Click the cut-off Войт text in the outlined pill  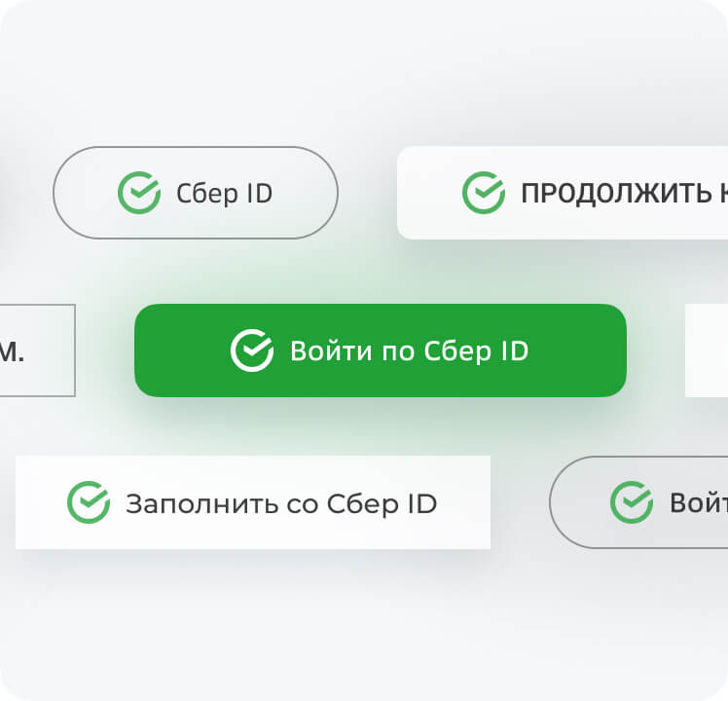tap(698, 503)
